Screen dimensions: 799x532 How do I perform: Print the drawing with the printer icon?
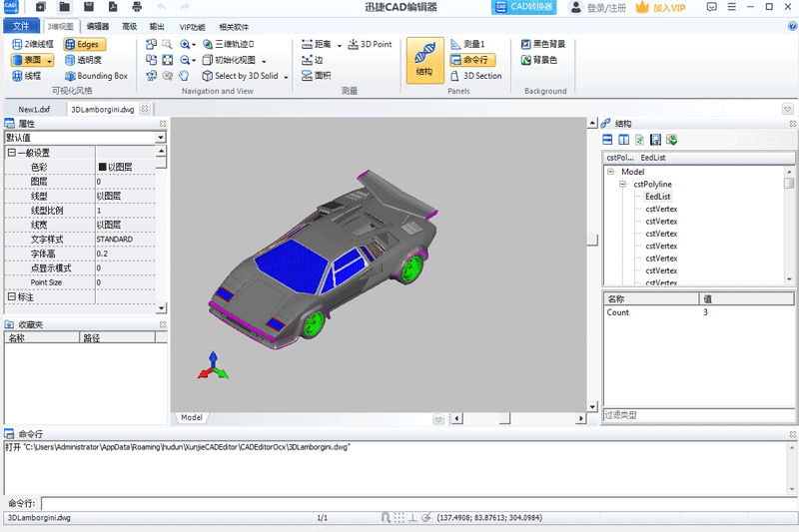[x=137, y=7]
